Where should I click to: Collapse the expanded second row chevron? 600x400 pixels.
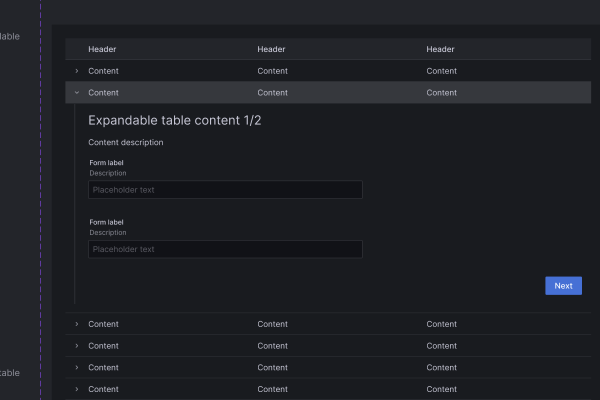click(x=77, y=93)
